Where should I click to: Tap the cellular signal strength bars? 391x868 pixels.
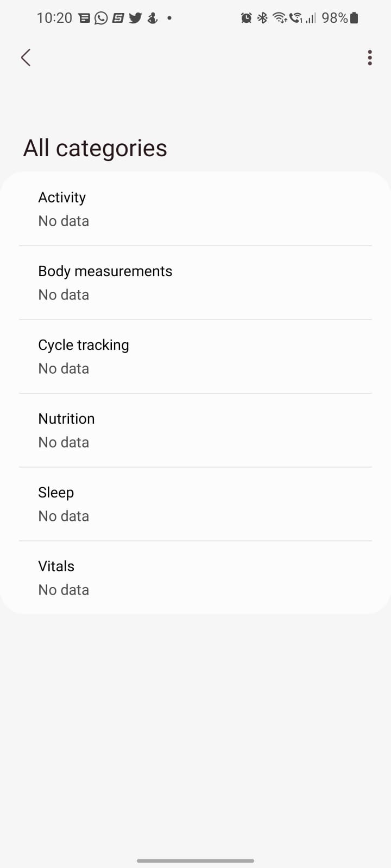311,18
